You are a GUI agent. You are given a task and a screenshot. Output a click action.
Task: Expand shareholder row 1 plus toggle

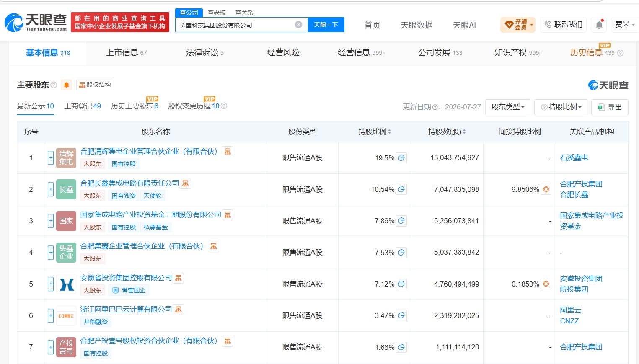(51, 158)
